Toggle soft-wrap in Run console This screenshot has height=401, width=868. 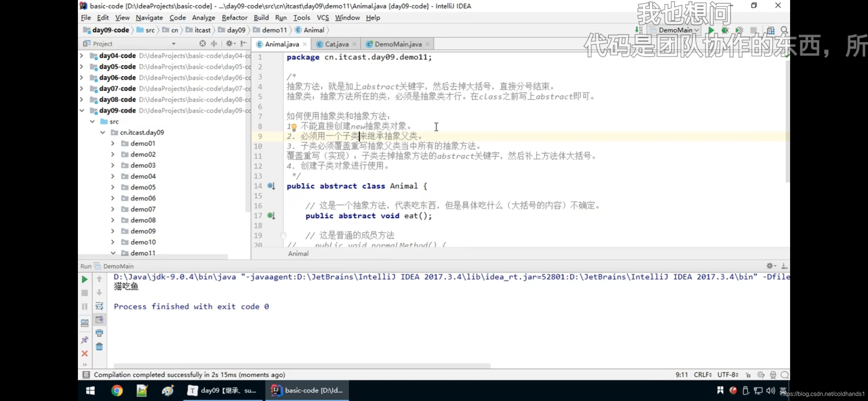pos(99,306)
